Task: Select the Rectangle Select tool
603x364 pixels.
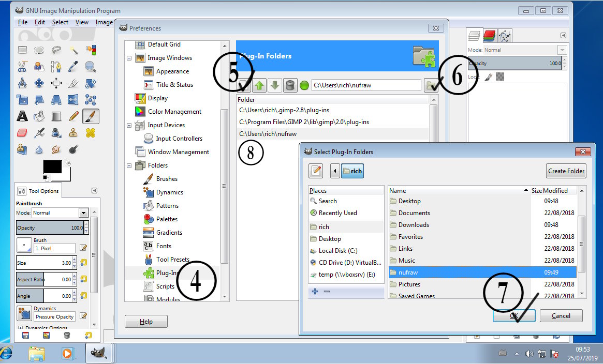Action: 22,50
